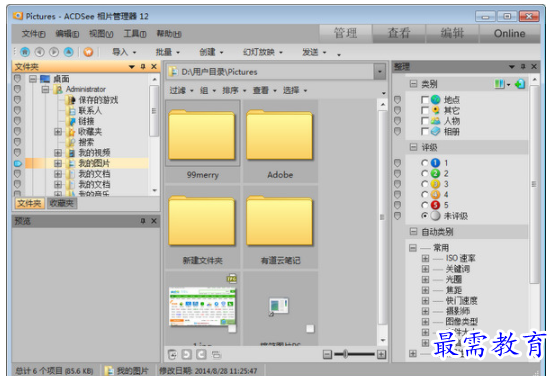Click the green category chart icon
The height and width of the screenshot is (376, 555).
click(x=499, y=84)
